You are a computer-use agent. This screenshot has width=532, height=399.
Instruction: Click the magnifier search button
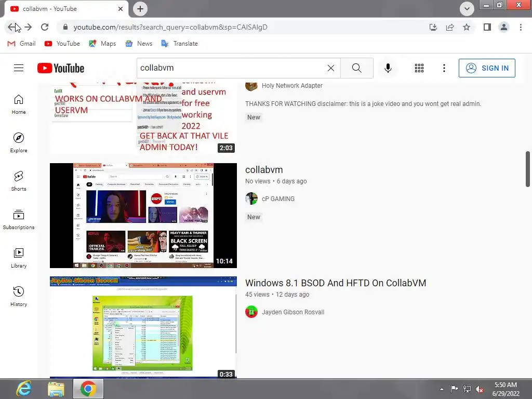[x=356, y=68]
